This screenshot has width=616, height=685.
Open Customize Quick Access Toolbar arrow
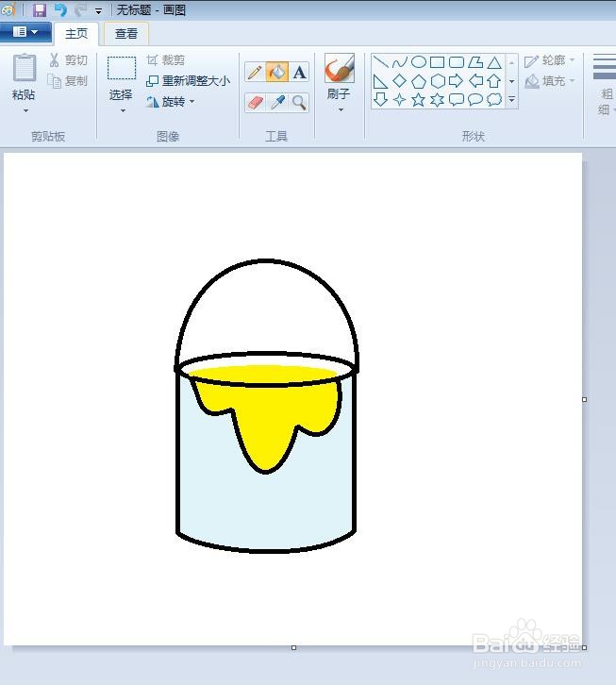98,11
